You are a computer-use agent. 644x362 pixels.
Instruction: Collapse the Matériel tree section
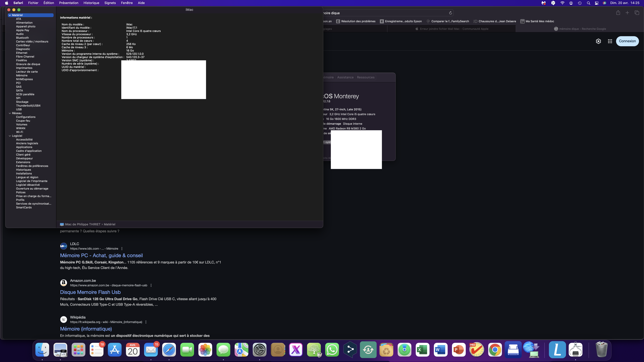tap(10, 15)
